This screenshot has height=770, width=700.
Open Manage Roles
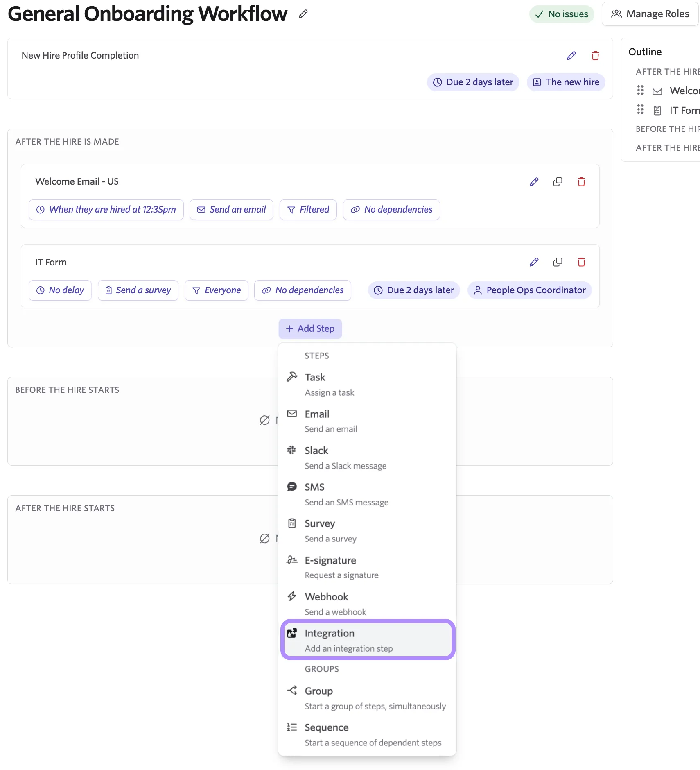[x=650, y=14]
